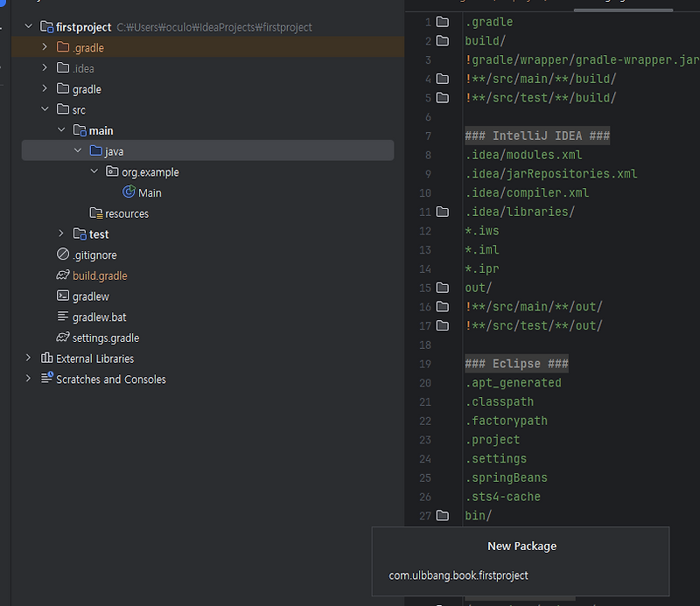The width and height of the screenshot is (700, 606).
Task: Click the settings.gradle file icon
Action: click(63, 338)
